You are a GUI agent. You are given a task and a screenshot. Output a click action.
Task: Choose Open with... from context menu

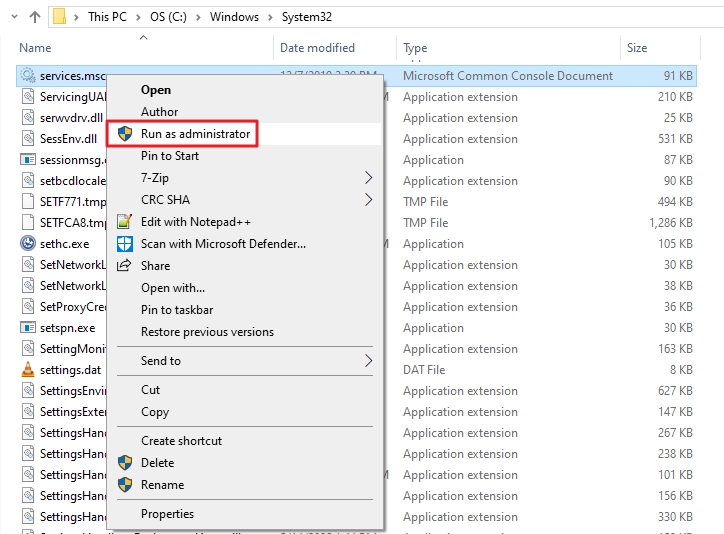pos(173,288)
